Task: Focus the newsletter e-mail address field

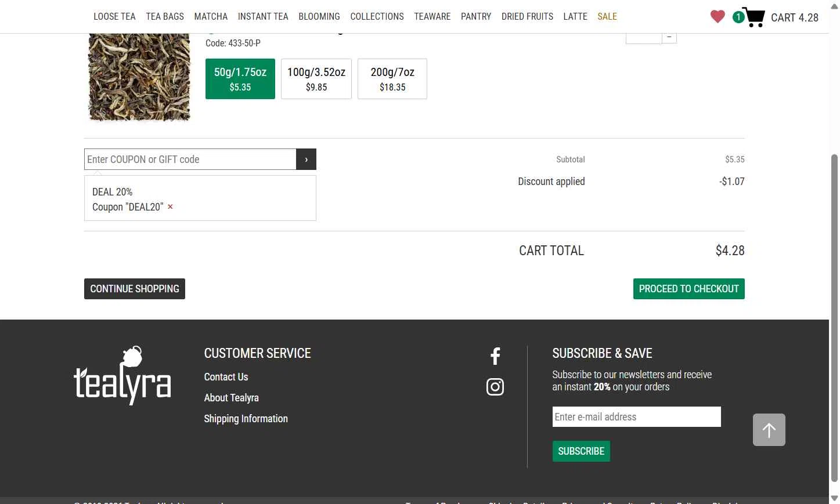Action: click(636, 417)
